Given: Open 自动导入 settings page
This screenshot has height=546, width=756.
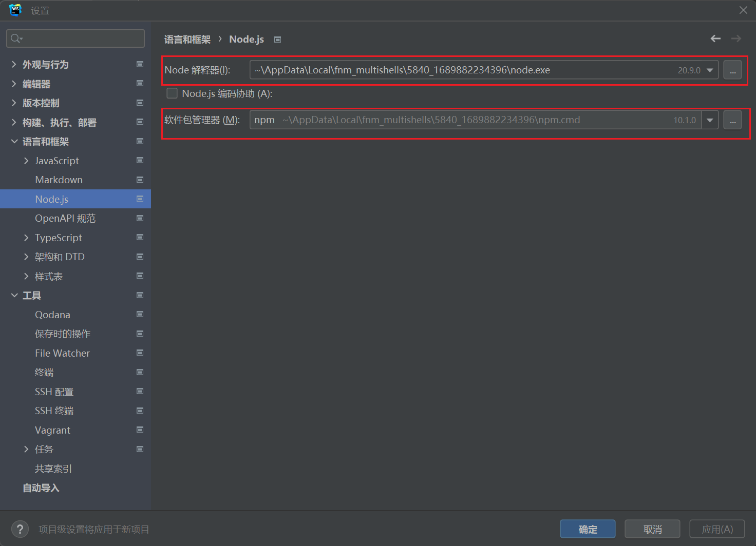Looking at the screenshot, I should (41, 488).
